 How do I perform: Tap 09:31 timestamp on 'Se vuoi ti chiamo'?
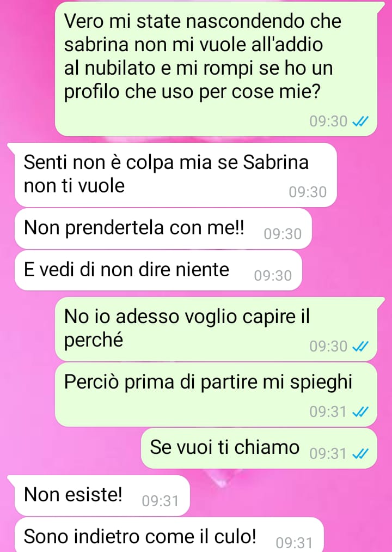[328, 453]
